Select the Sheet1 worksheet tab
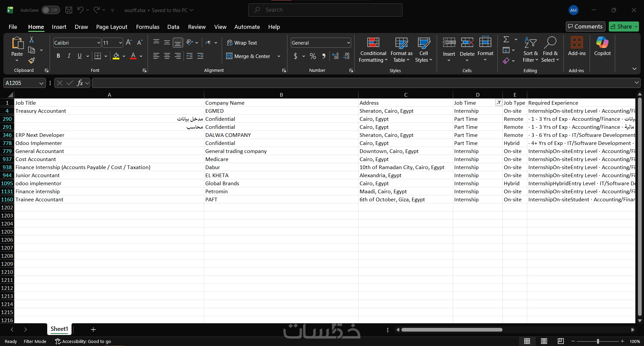The image size is (644, 346). click(59, 329)
